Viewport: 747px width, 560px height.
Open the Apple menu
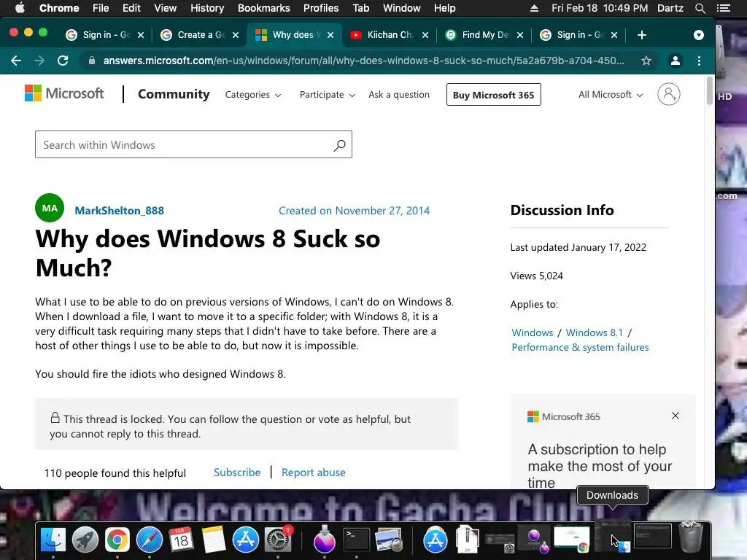(20, 8)
